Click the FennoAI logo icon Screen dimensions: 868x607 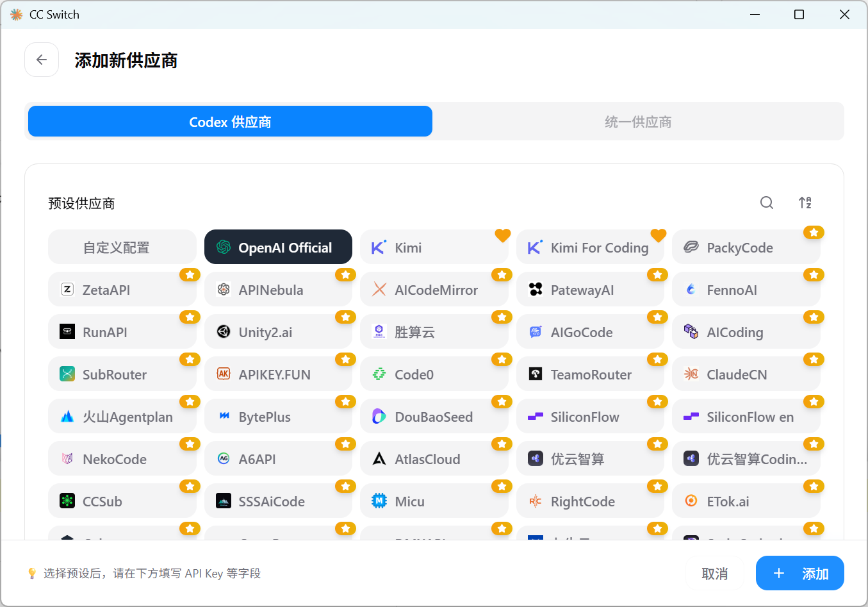tap(691, 290)
